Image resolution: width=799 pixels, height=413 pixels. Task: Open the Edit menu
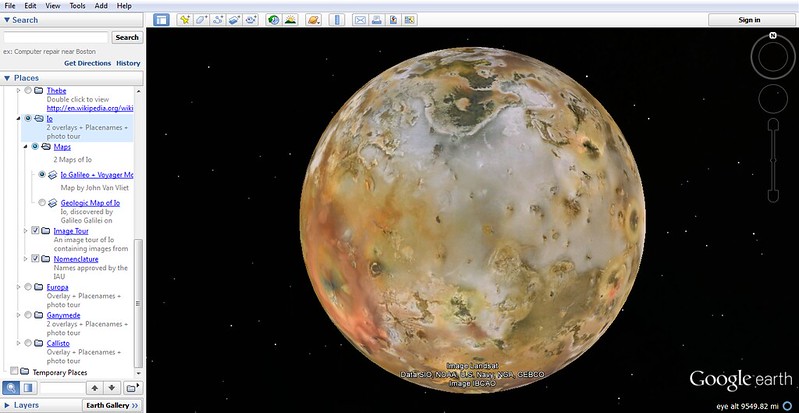(x=30, y=6)
